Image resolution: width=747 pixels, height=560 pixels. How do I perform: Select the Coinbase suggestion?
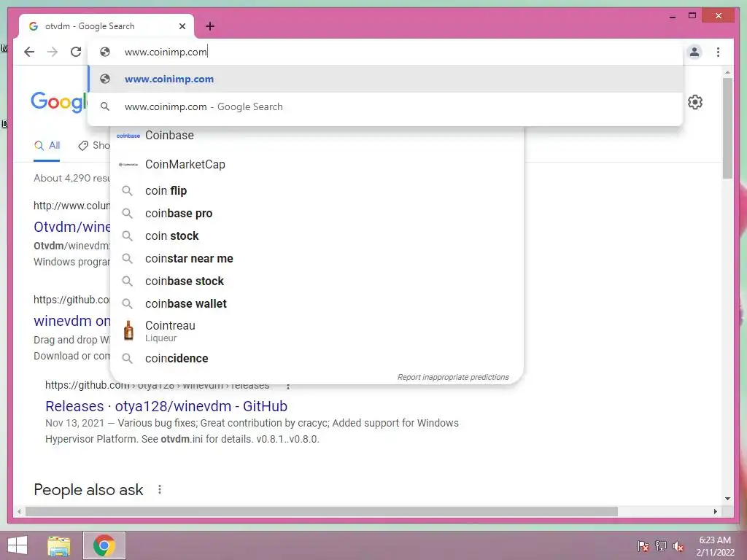click(x=317, y=135)
